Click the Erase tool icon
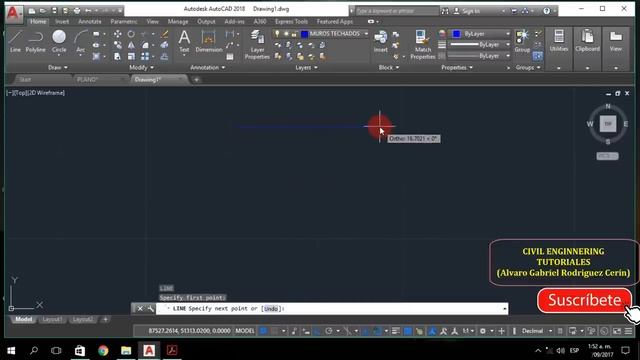The width and height of the screenshot is (640, 360). [164, 34]
